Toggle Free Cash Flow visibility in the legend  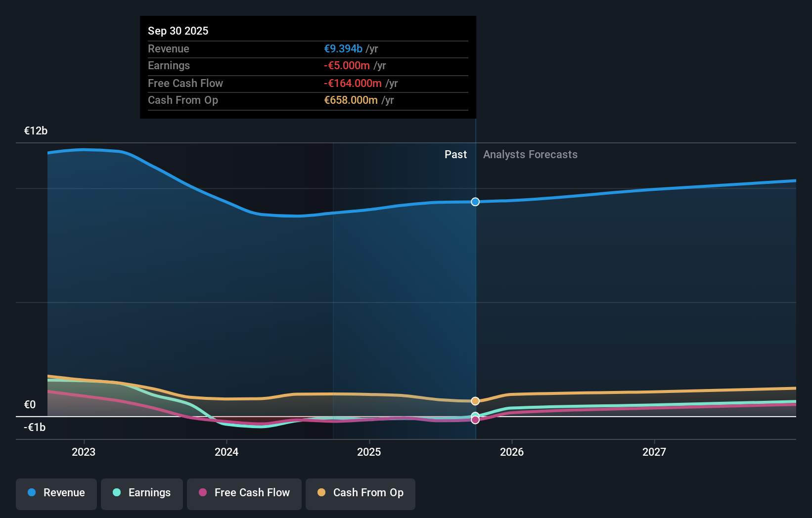244,493
